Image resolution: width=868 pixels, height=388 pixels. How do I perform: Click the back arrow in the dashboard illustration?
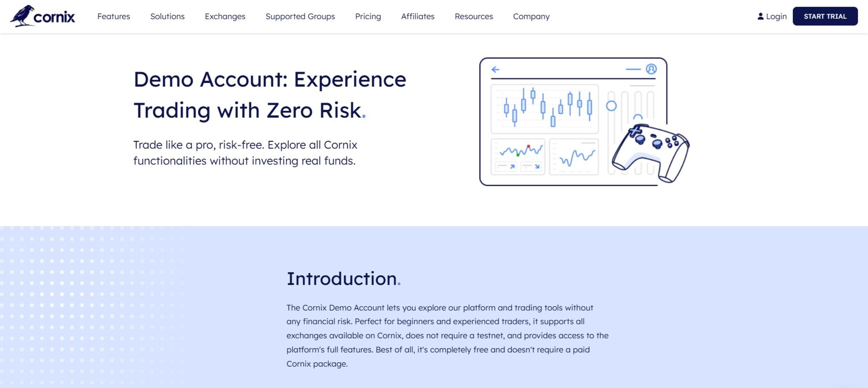click(495, 69)
